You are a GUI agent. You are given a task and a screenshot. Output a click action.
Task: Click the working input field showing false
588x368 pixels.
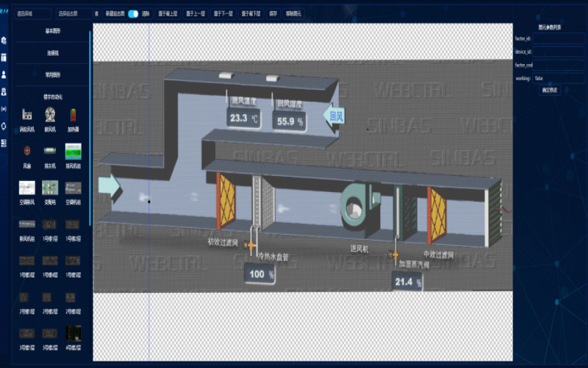coord(559,78)
